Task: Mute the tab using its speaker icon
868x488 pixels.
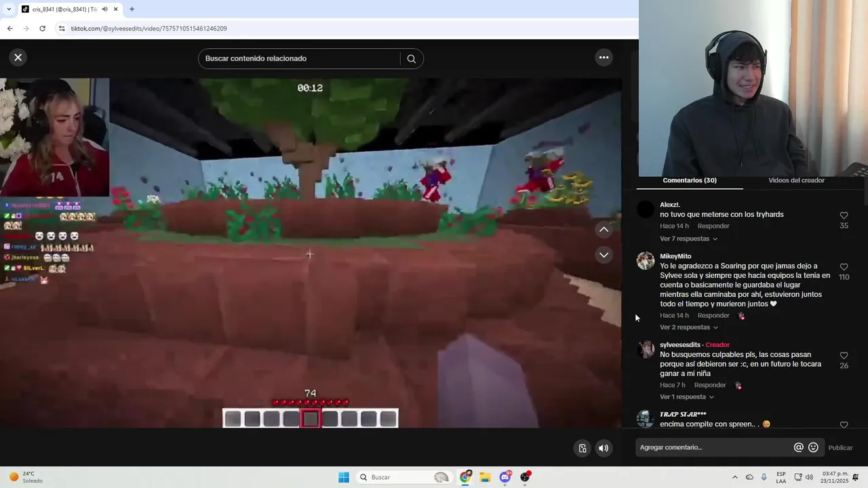Action: pyautogui.click(x=104, y=9)
